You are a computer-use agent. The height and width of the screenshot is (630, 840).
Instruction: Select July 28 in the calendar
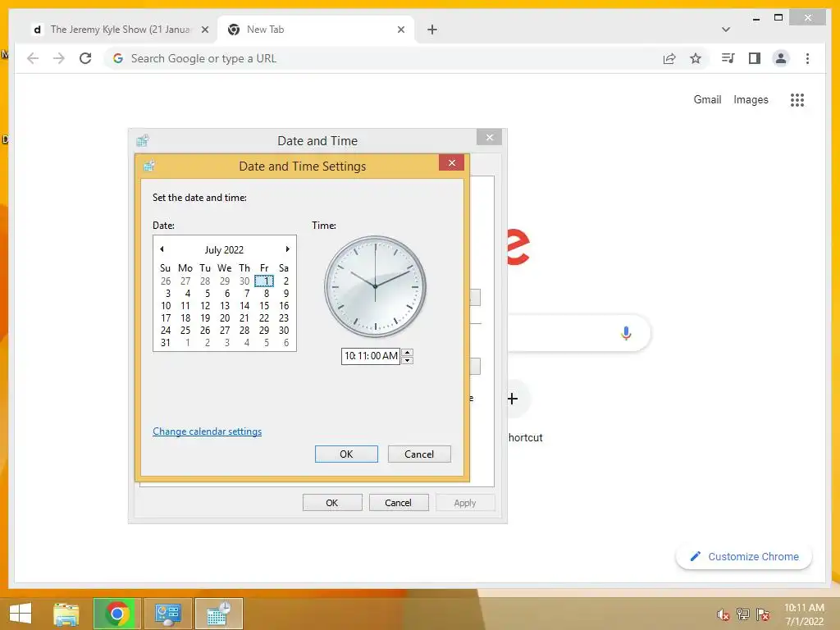244,330
